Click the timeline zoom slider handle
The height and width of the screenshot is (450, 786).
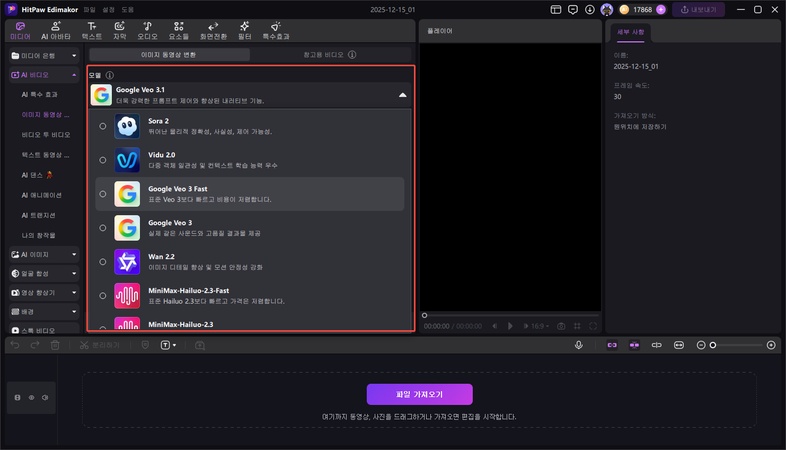point(713,345)
